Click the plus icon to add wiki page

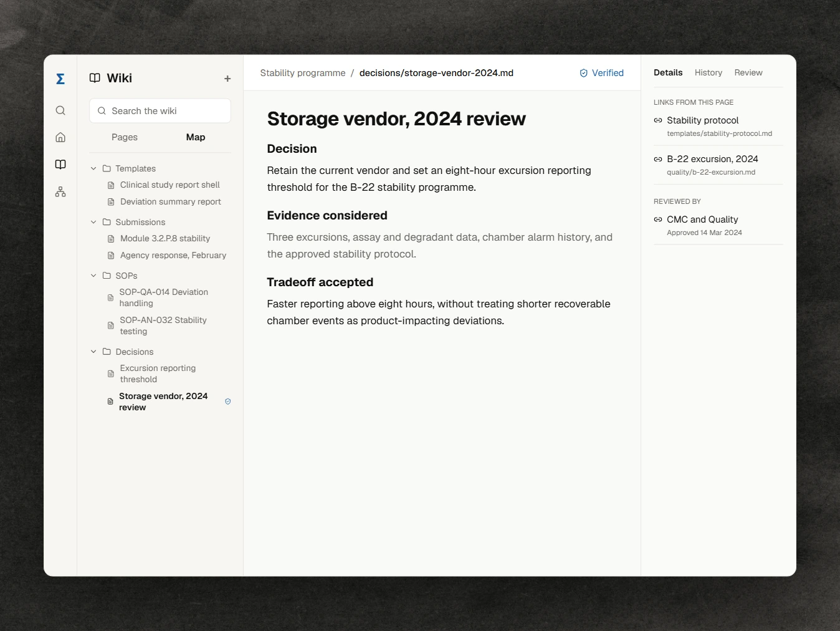pyautogui.click(x=227, y=79)
